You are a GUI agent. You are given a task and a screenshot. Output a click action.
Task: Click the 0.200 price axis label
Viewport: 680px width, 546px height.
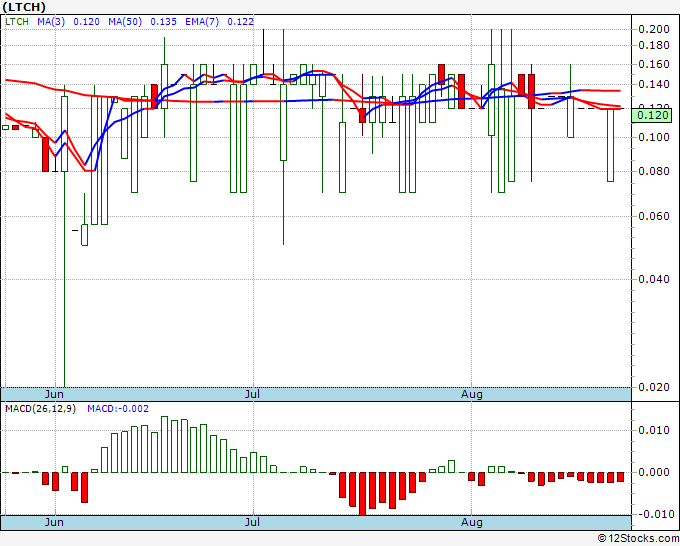click(654, 29)
